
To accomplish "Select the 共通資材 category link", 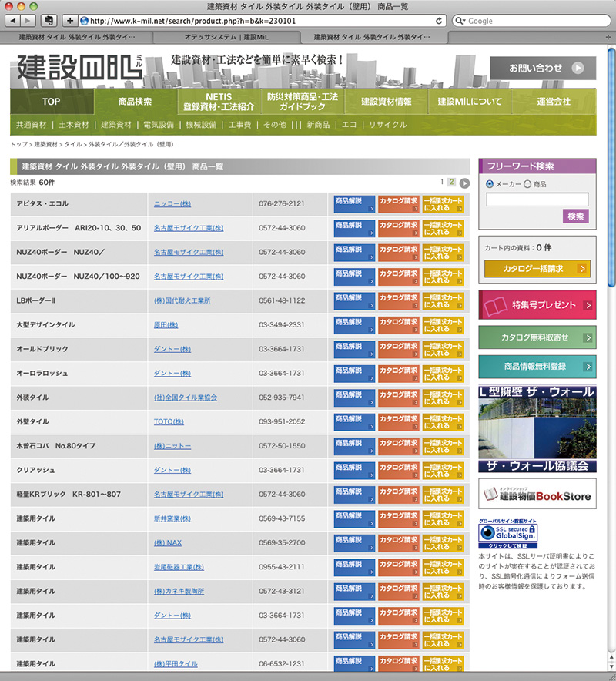I will (x=32, y=125).
